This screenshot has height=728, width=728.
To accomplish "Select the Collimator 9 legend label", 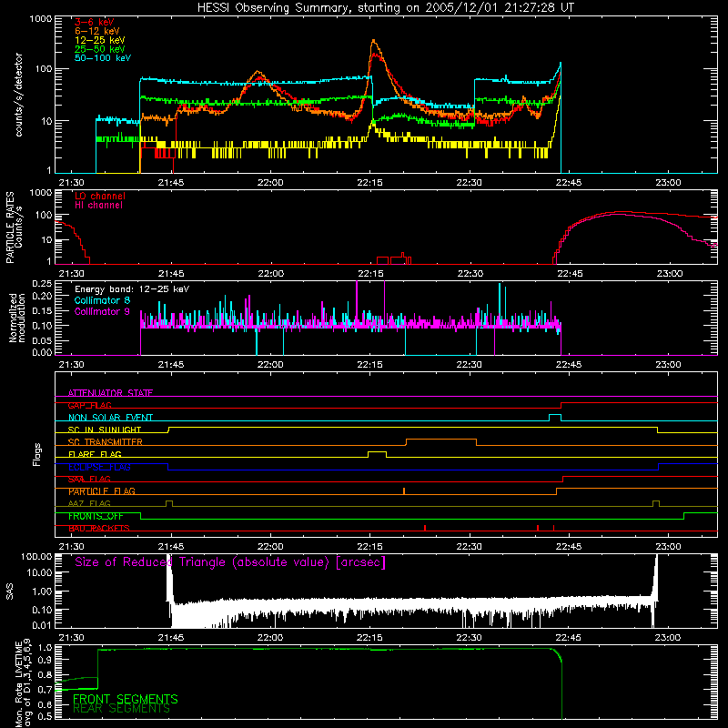I will coord(102,311).
